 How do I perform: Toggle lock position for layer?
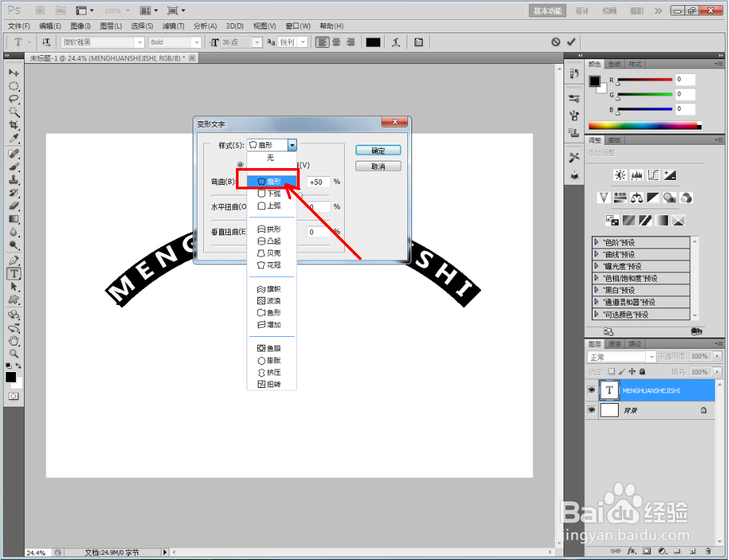click(x=632, y=371)
